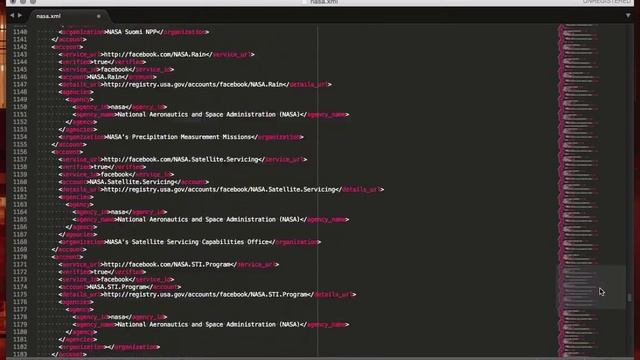Click 'nasa' agency id on line 1164
The height and width of the screenshot is (360, 640).
(x=118, y=212)
